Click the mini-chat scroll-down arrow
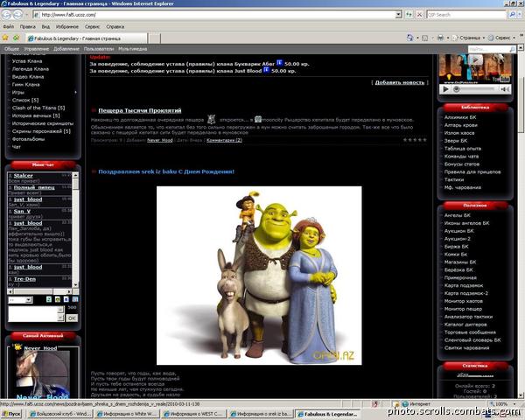Screen dimensions: 525x420 75,284
